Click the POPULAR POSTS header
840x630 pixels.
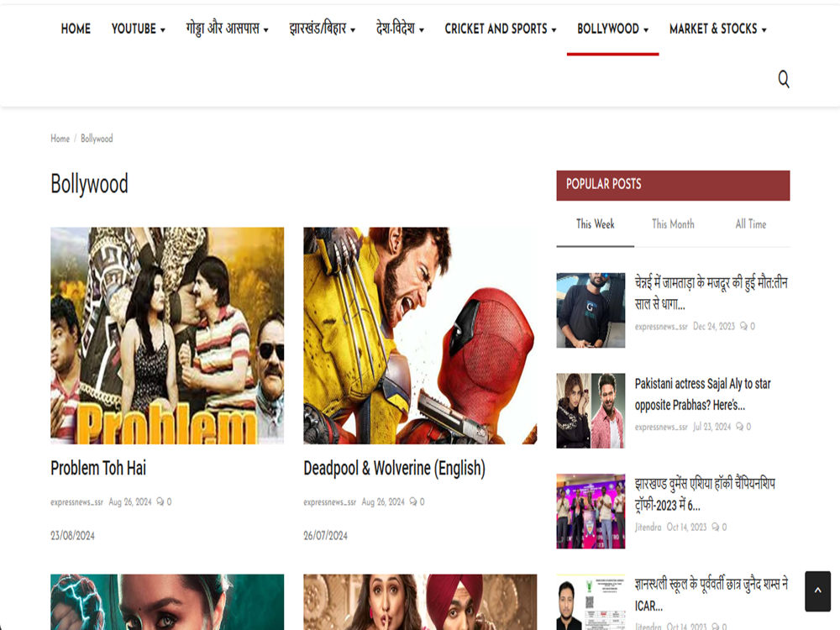coord(673,186)
